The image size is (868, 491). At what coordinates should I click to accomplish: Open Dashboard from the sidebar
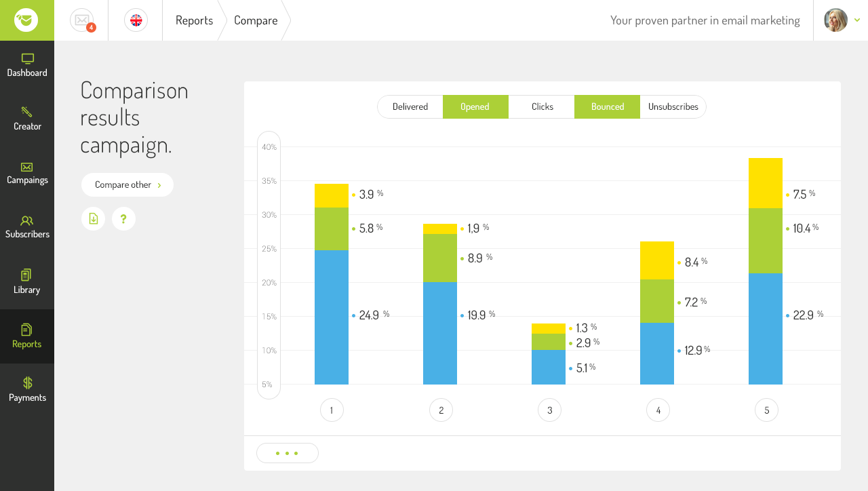(x=27, y=65)
